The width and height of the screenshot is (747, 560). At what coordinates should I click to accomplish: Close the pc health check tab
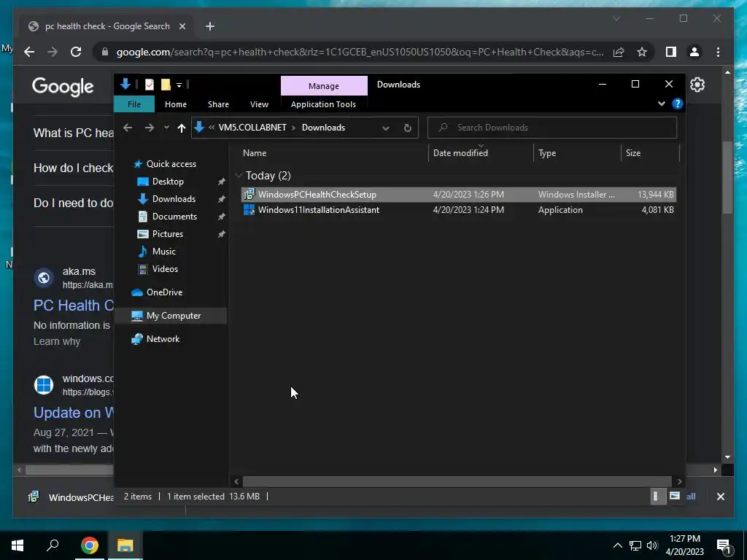[x=182, y=26]
